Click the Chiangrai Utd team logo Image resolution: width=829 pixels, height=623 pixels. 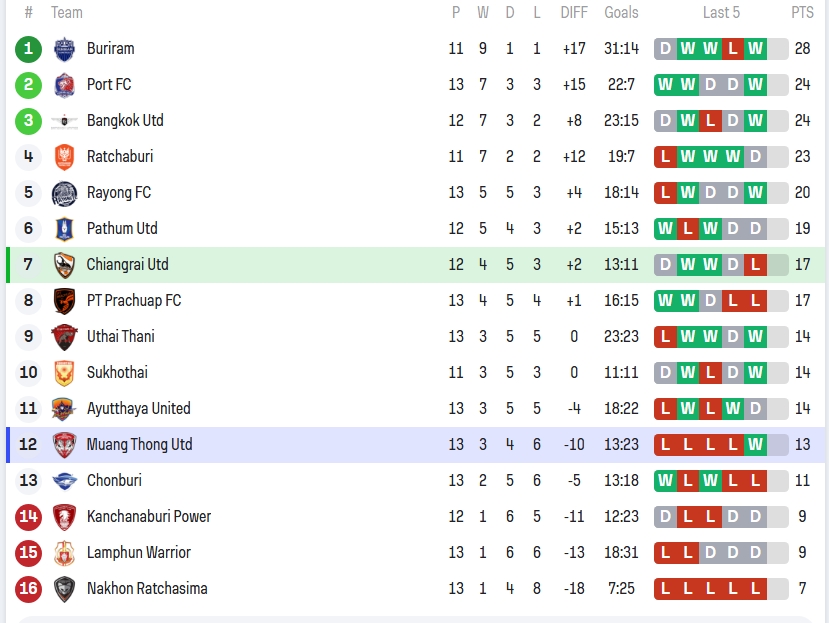point(64,265)
